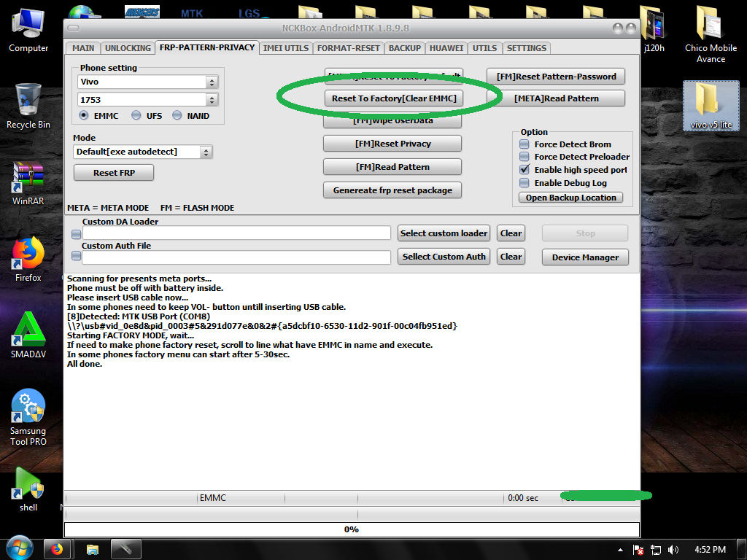This screenshot has height=560, width=747.
Task: Tick the Custom Auth File checkbox
Action: (76, 256)
